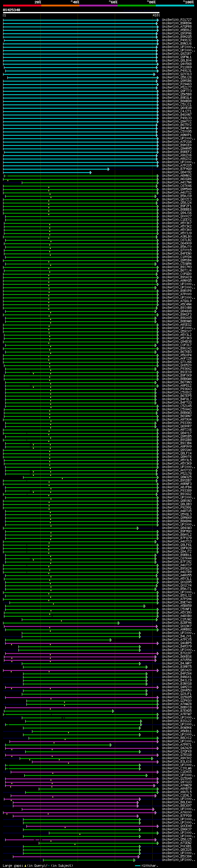The height and width of the screenshot is (868, 197).
Task: Select the UniRef100_B9HIE0 label
Action: coord(176,145)
